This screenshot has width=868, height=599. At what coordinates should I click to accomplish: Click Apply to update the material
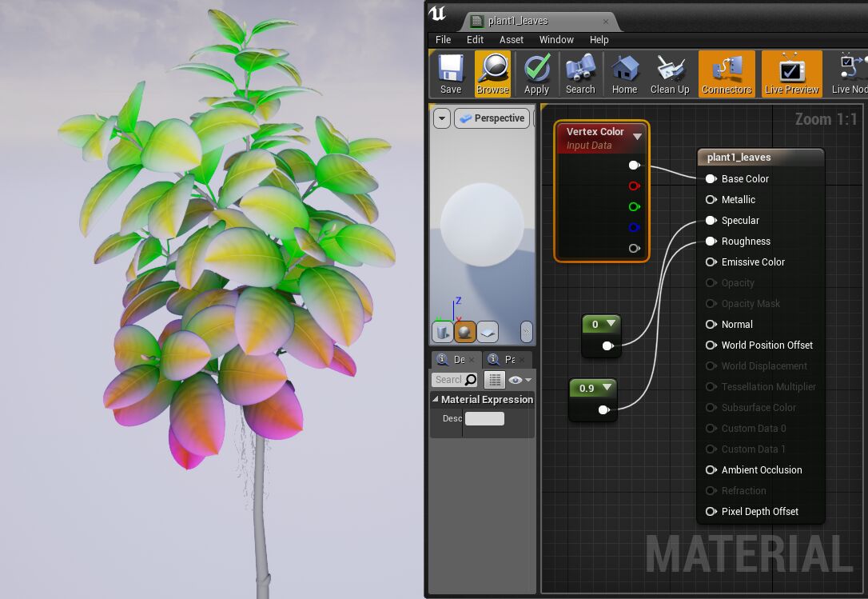[536, 73]
